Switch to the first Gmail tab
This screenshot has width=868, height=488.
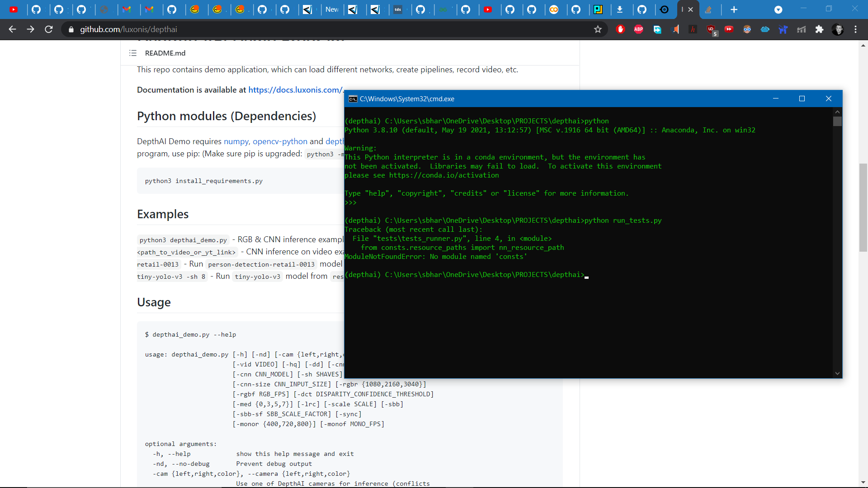[x=127, y=9]
